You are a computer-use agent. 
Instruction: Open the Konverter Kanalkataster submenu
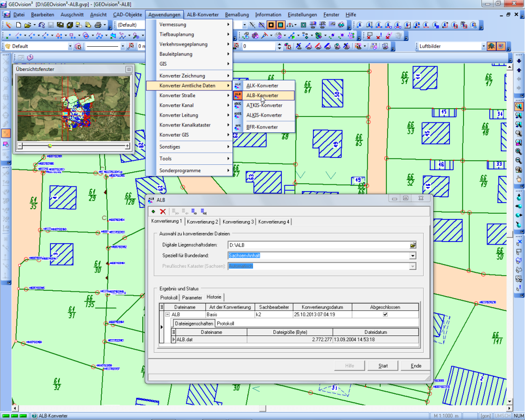(189, 125)
